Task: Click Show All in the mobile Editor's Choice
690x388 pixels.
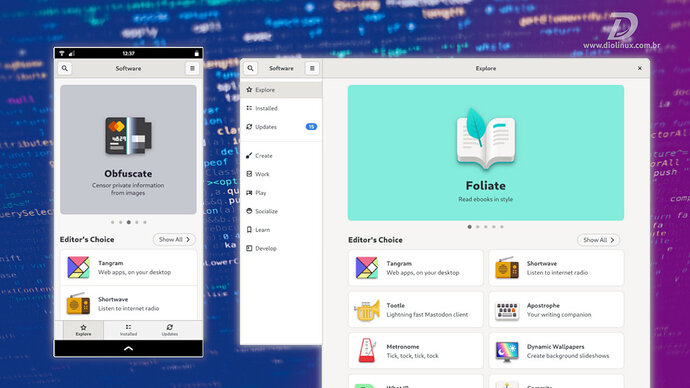Action: pos(174,239)
